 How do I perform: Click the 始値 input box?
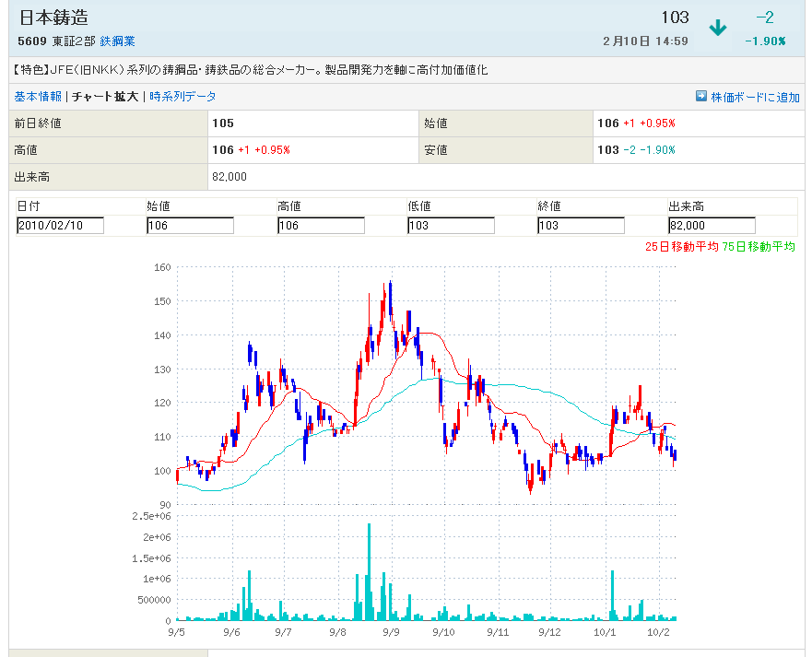pos(190,226)
